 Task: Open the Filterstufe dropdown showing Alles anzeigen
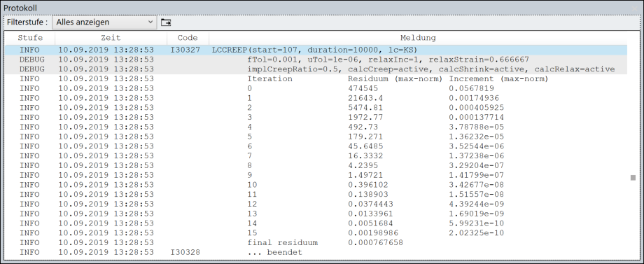point(104,22)
